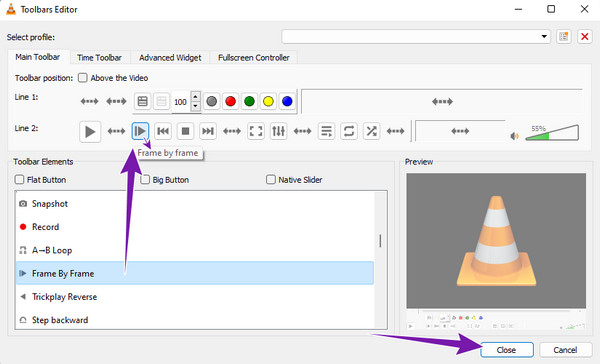Click the Fullscreen toggle icon
Image resolution: width=600 pixels, height=364 pixels.
point(256,131)
